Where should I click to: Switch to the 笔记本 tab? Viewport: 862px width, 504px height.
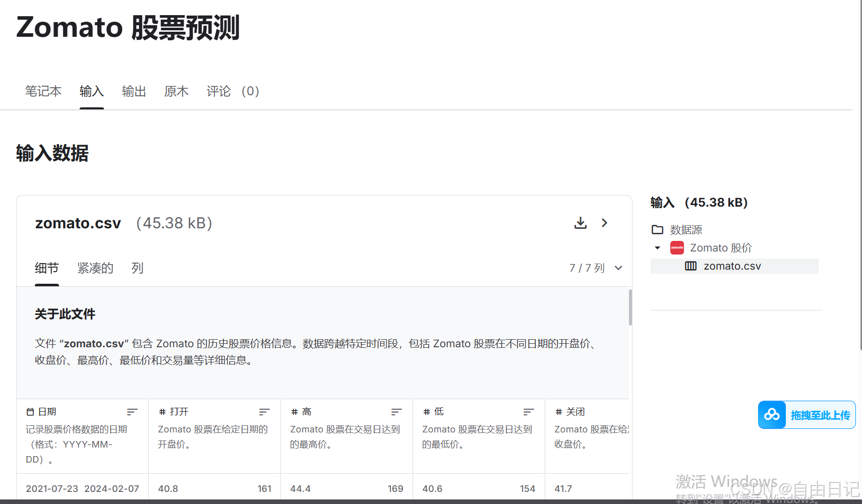43,91
